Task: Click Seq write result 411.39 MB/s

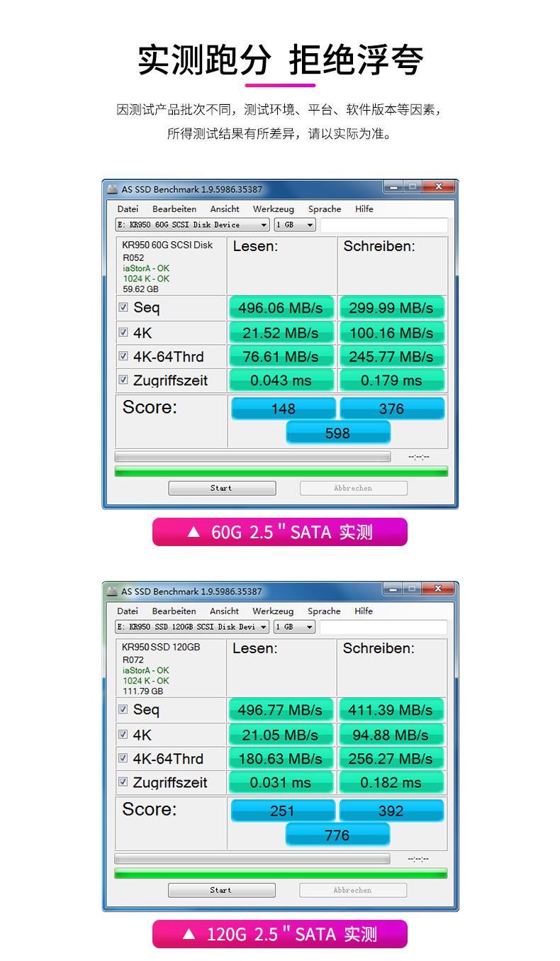Action: pyautogui.click(x=391, y=710)
